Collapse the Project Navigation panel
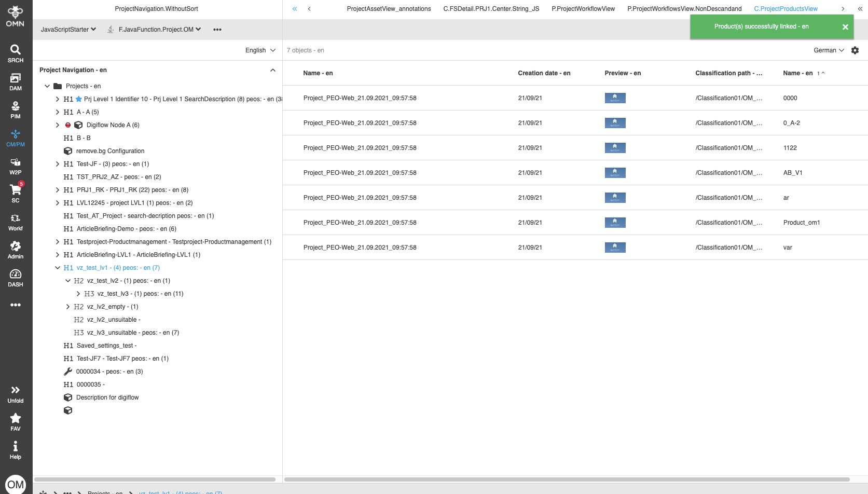Screen dimensions: 868x494 272,70
